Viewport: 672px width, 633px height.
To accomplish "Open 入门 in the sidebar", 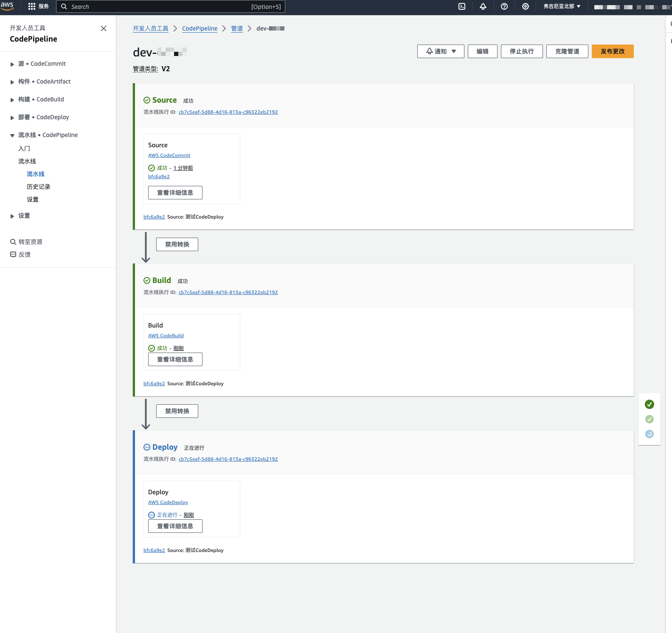I will click(24, 148).
